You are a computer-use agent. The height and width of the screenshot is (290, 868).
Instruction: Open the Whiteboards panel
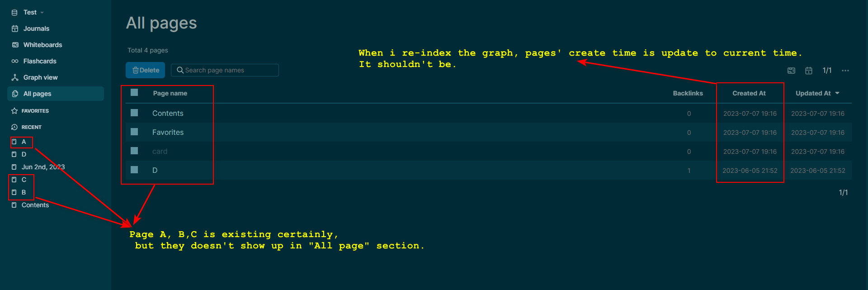point(42,44)
